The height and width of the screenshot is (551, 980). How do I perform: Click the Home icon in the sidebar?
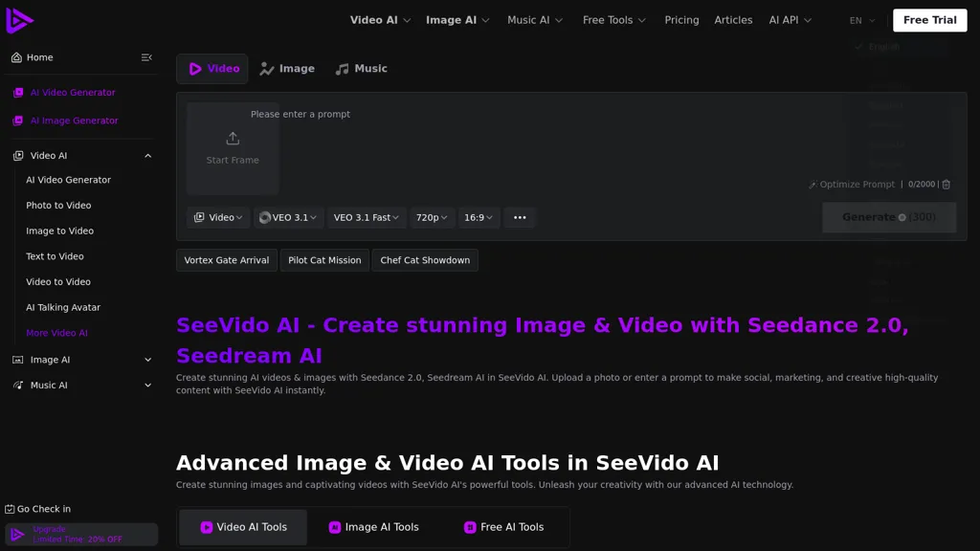(16, 57)
